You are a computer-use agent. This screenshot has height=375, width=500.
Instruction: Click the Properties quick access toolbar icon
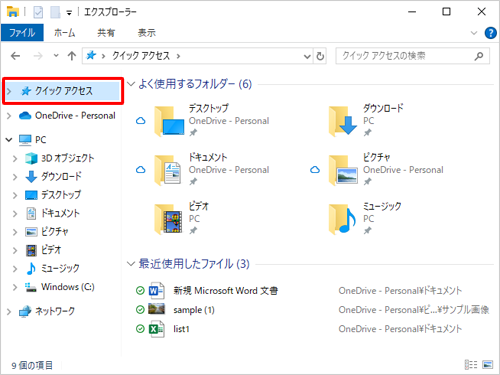tap(38, 12)
